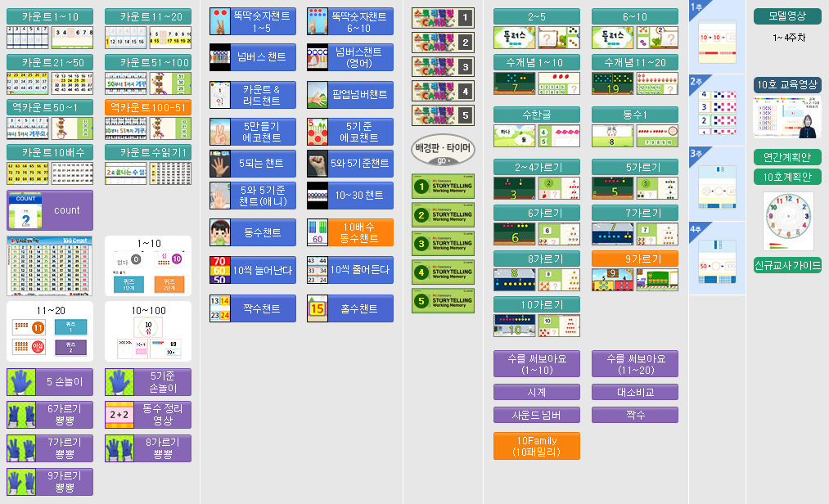829x504 pixels.
Task: Select the orange 역카운트100-51 header
Action: pyautogui.click(x=148, y=107)
